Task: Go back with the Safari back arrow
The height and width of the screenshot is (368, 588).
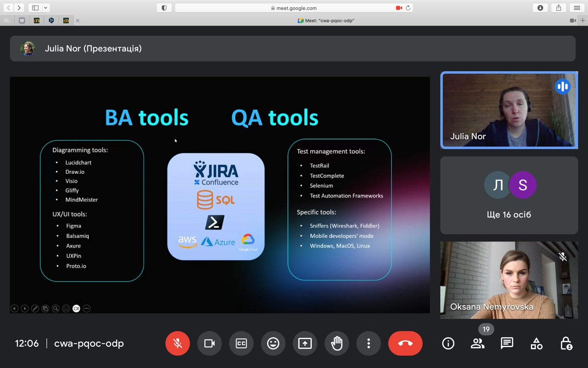Action: [9, 8]
